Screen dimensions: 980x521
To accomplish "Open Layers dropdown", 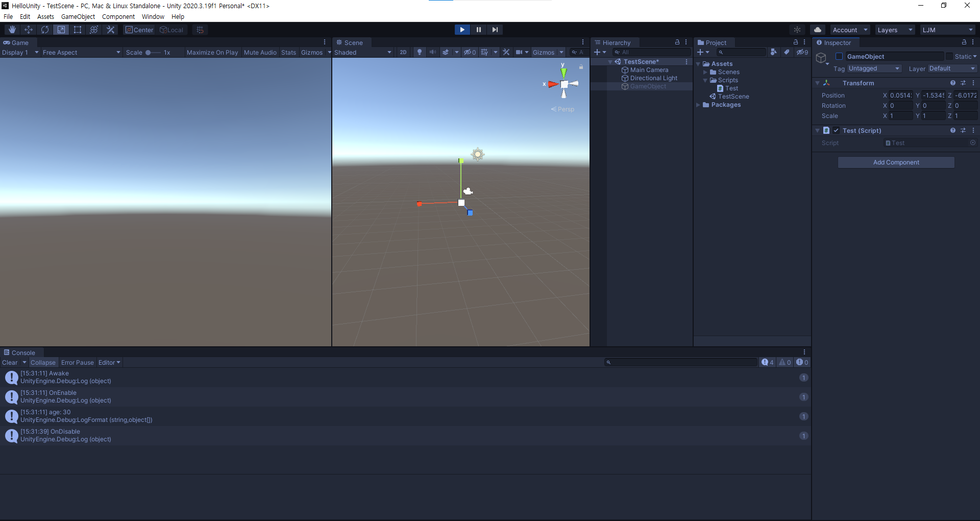I will point(895,30).
